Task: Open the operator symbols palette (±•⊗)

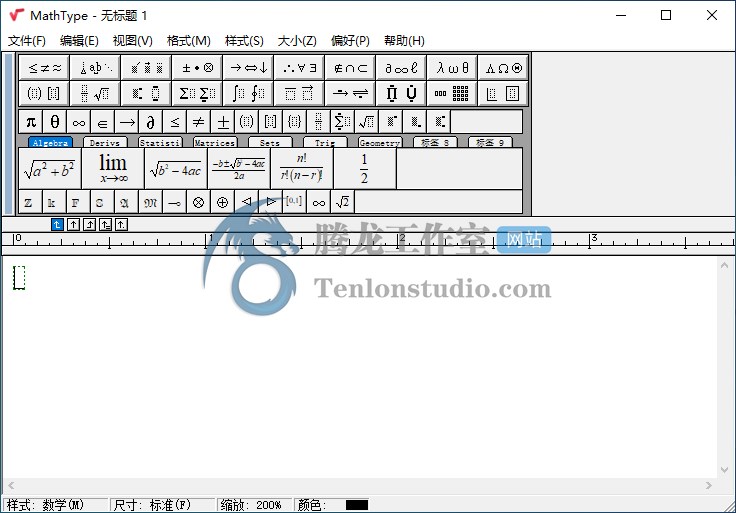Action: coord(197,68)
